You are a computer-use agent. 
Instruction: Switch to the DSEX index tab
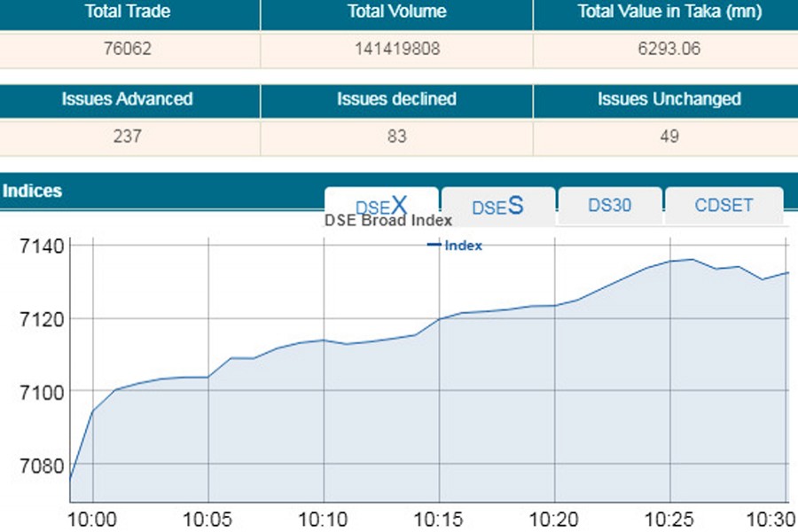tap(381, 205)
